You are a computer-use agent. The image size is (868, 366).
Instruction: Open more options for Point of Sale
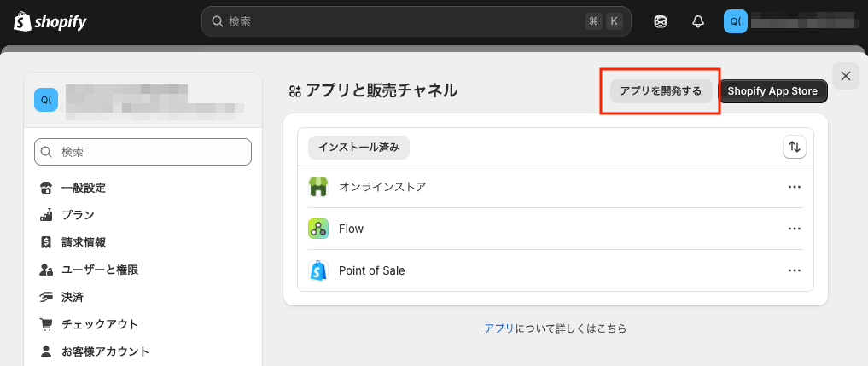click(x=795, y=270)
